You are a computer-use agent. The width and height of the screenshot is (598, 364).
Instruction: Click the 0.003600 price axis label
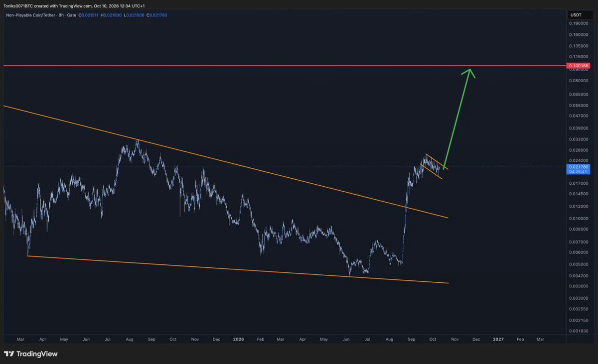[x=579, y=286]
